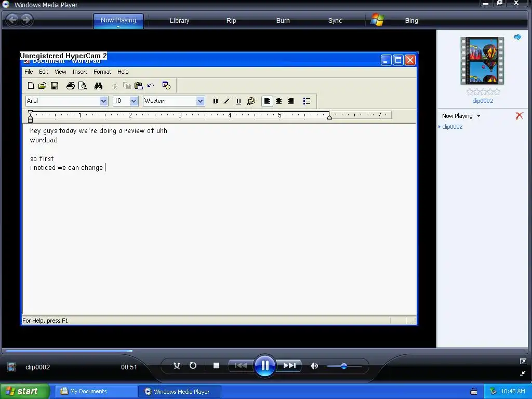The height and width of the screenshot is (399, 532).
Task: Select Align Right paragraph button
Action: pos(291,101)
